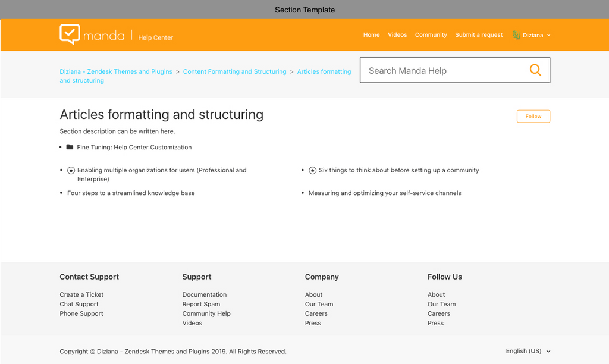Image resolution: width=609 pixels, height=364 pixels.
Task: Click the Report Spam link under Support
Action: tap(202, 304)
